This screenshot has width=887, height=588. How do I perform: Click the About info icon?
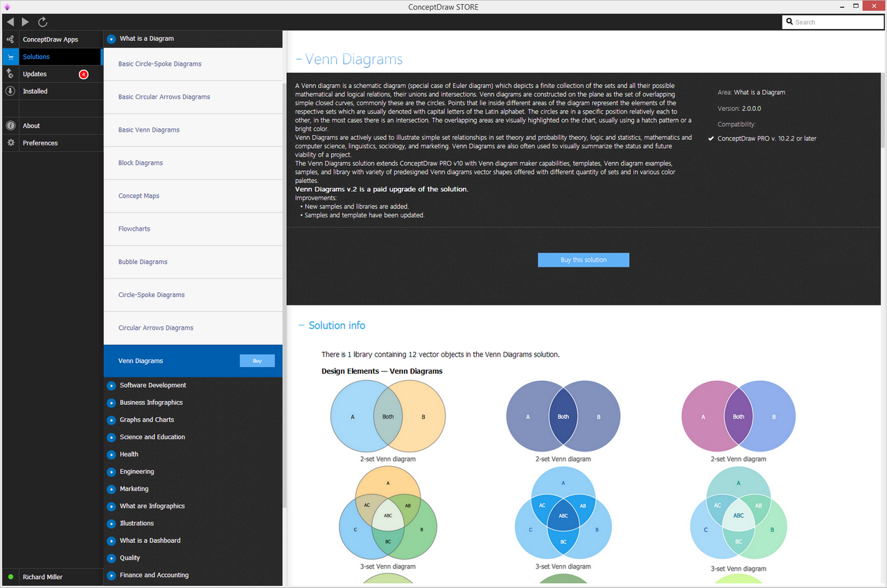coord(10,126)
